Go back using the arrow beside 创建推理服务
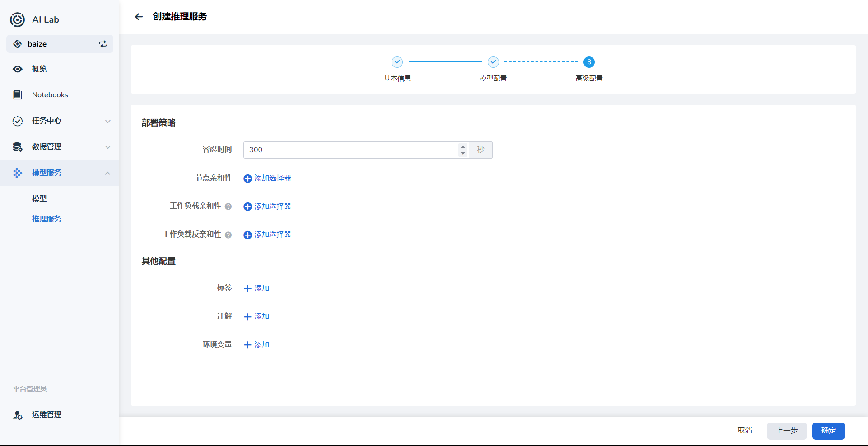This screenshot has width=868, height=446. [x=139, y=17]
